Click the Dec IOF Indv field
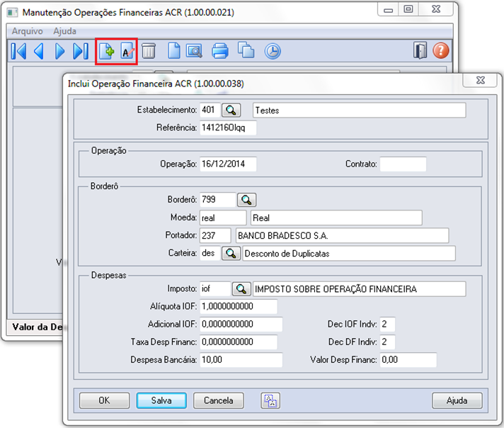Image resolution: width=504 pixels, height=428 pixels. (387, 324)
